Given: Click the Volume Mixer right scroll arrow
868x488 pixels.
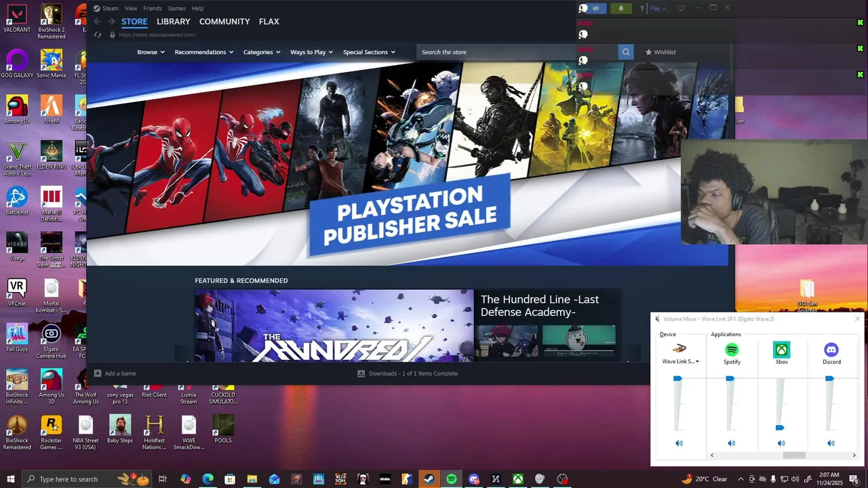Looking at the screenshot, I should pos(854,455).
